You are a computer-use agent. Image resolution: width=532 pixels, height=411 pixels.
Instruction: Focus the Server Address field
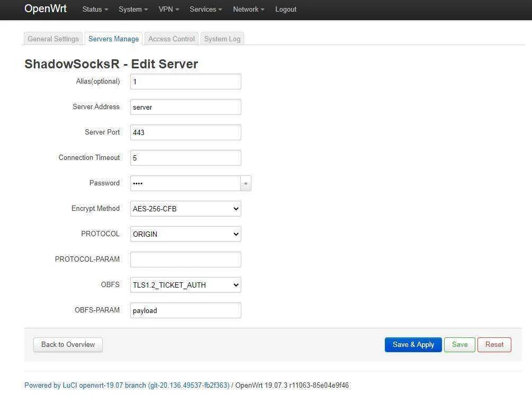coord(186,107)
